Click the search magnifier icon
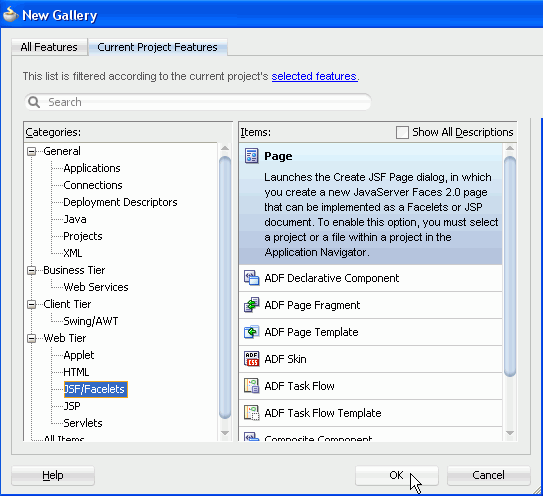 (34, 102)
